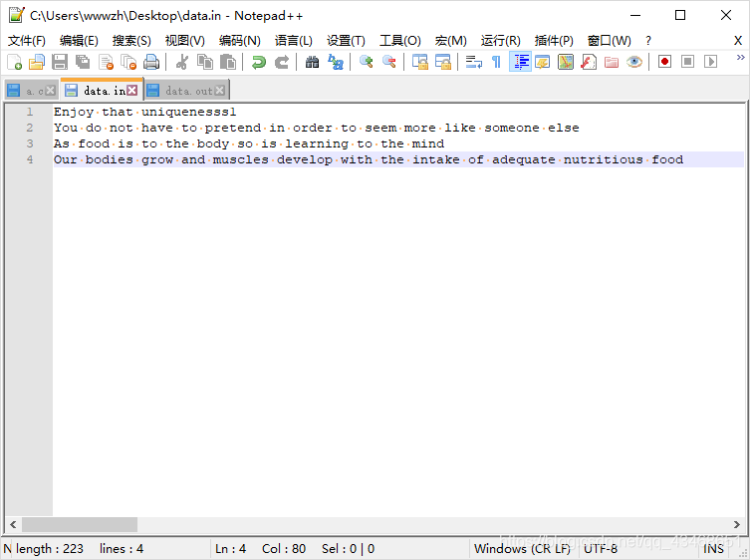750x560 pixels.
Task: Toggle the Monitoring eye icon
Action: [634, 62]
